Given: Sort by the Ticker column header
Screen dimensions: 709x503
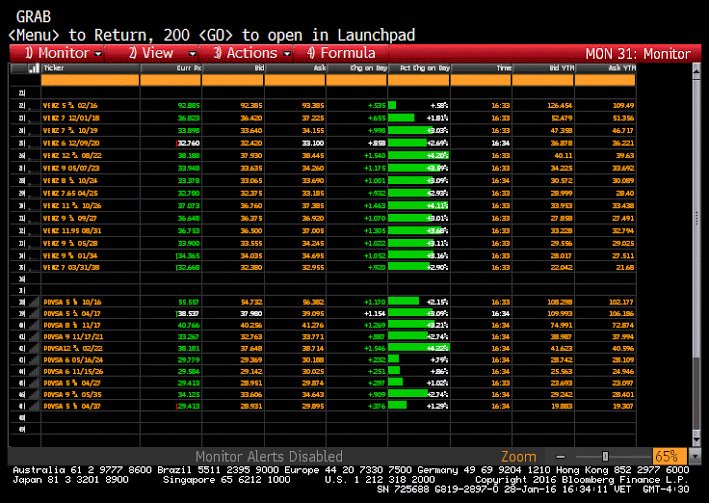Looking at the screenshot, I should click(90, 68).
